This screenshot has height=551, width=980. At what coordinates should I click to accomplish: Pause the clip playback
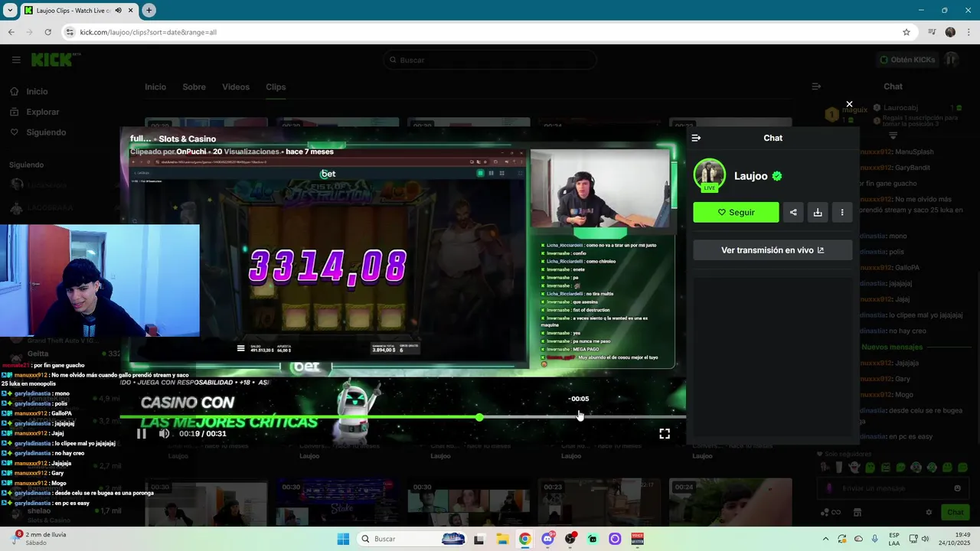(x=142, y=433)
